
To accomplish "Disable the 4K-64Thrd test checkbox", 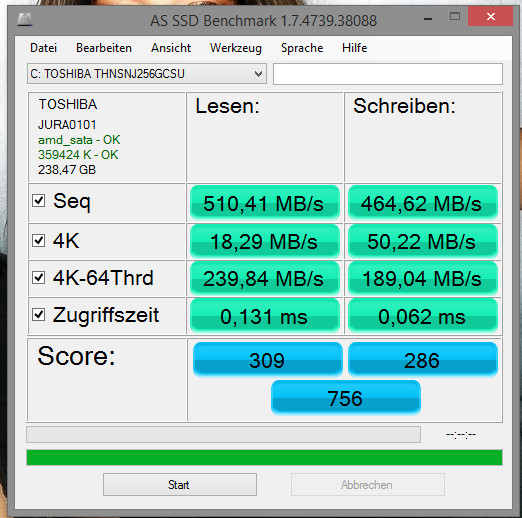I will tap(39, 277).
